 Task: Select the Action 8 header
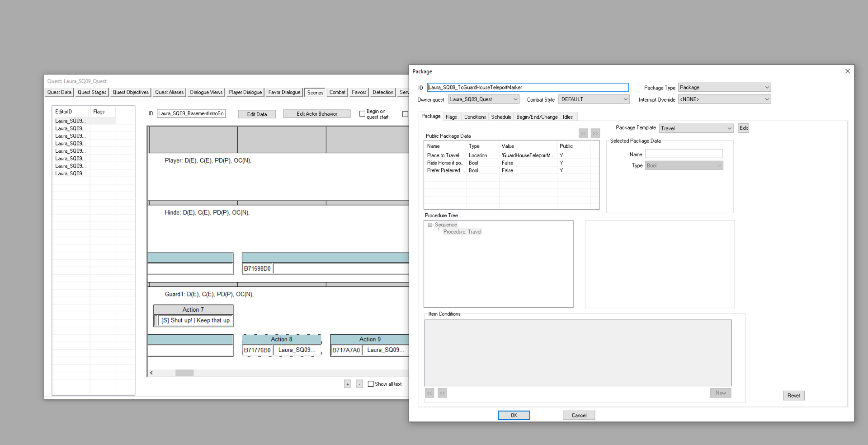pyautogui.click(x=282, y=339)
